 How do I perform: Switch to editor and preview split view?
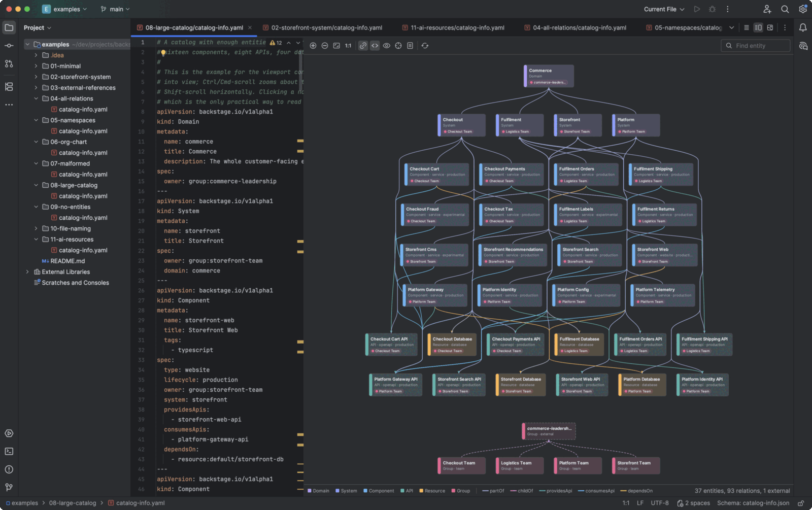coord(758,27)
